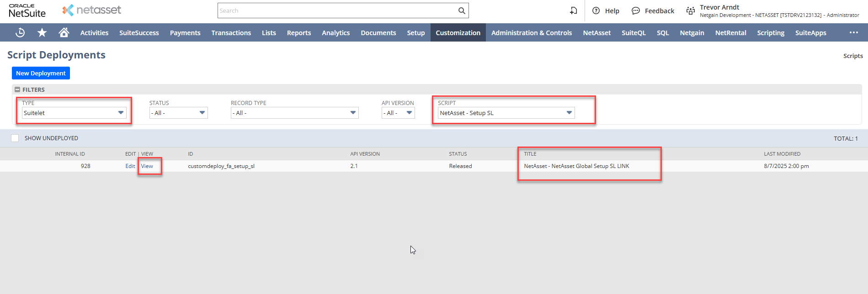Open the Shortcuts star icon
The height and width of the screenshot is (294, 868).
coord(42,32)
